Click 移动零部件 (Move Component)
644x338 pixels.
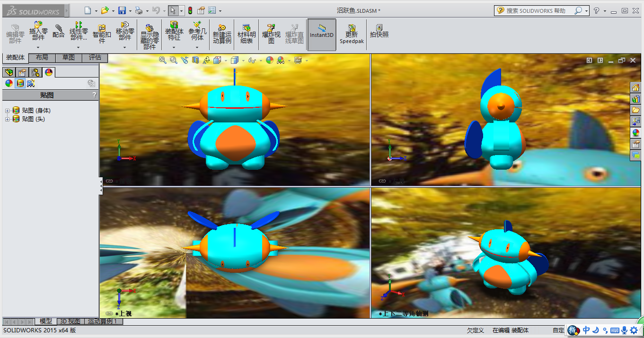pos(124,31)
